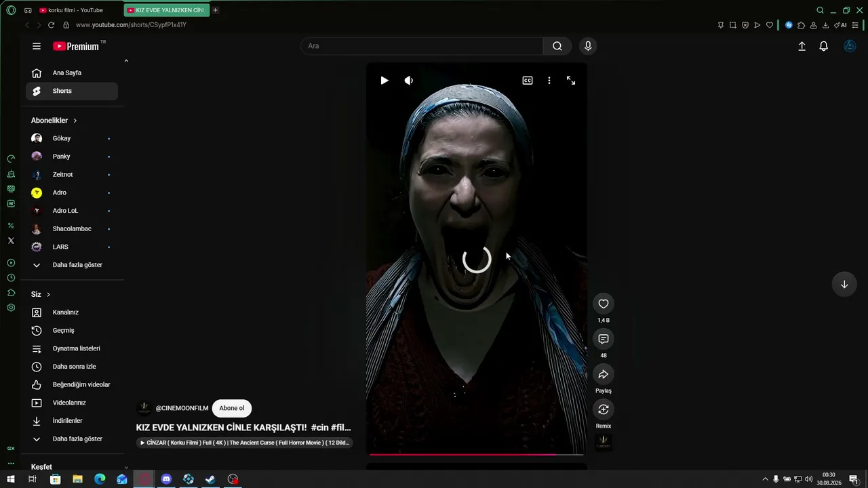
Task: Open the X (Twitter) sidebar panel
Action: coord(11,241)
